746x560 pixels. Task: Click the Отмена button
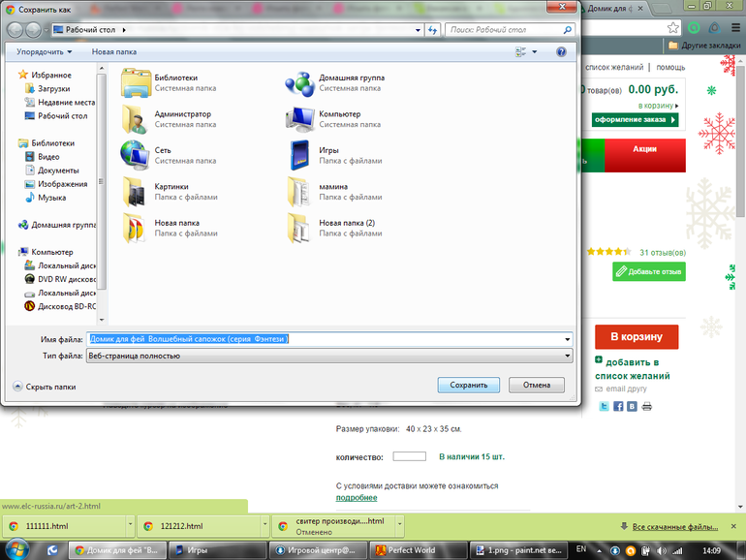[x=537, y=385]
